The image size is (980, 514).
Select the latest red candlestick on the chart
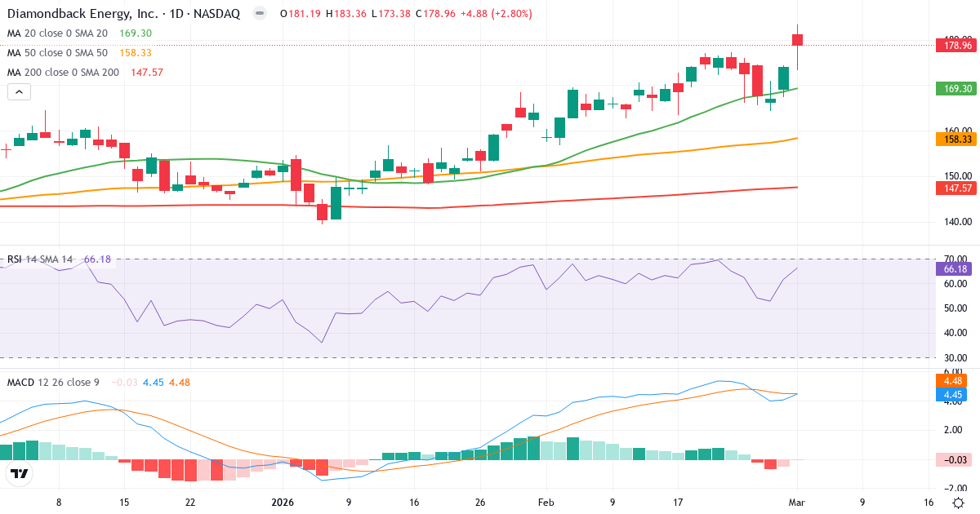[797, 39]
